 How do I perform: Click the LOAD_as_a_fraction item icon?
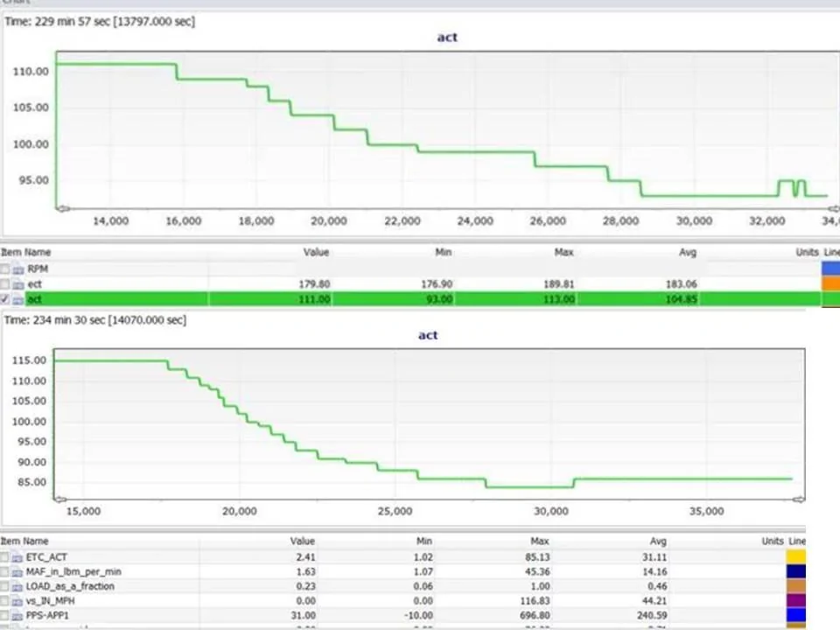[x=17, y=586]
